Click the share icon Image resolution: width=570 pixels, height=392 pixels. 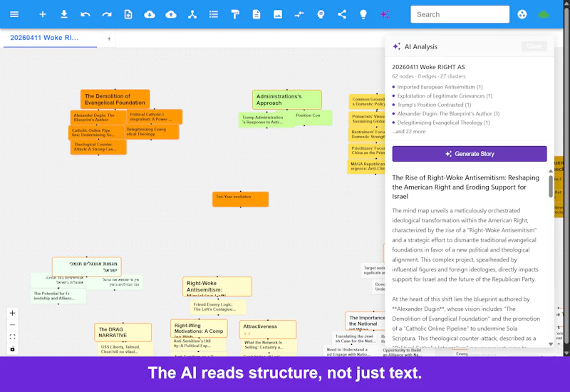(342, 14)
